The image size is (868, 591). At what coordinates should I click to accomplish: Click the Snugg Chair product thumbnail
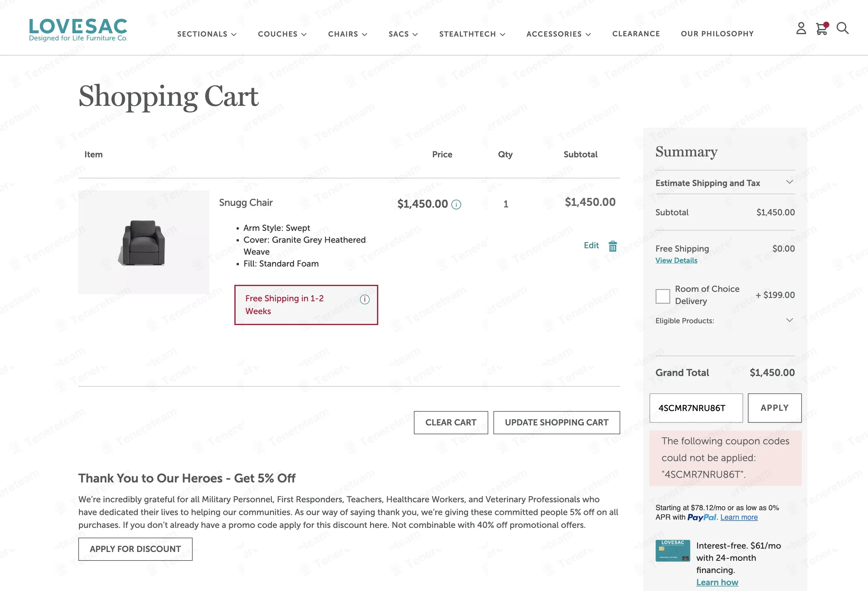click(x=144, y=242)
